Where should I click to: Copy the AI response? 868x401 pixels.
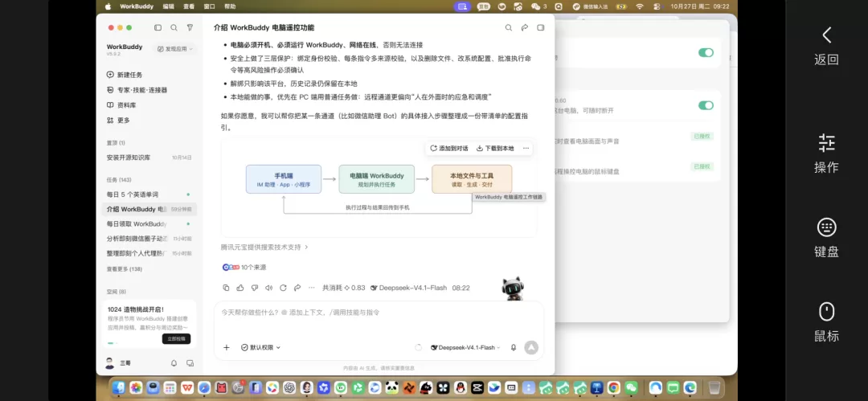pos(226,288)
